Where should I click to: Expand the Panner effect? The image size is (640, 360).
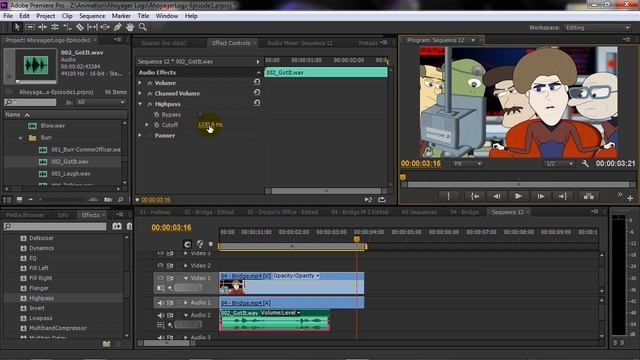[x=140, y=136]
